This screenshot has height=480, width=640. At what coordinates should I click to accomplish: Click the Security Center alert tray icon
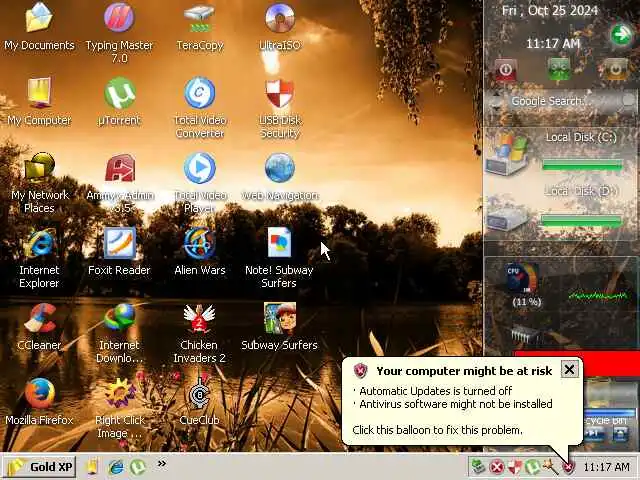point(568,467)
